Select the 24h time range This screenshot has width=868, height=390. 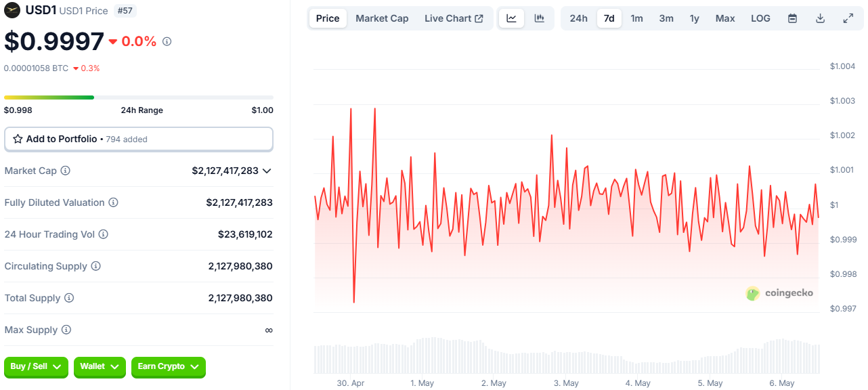(578, 18)
